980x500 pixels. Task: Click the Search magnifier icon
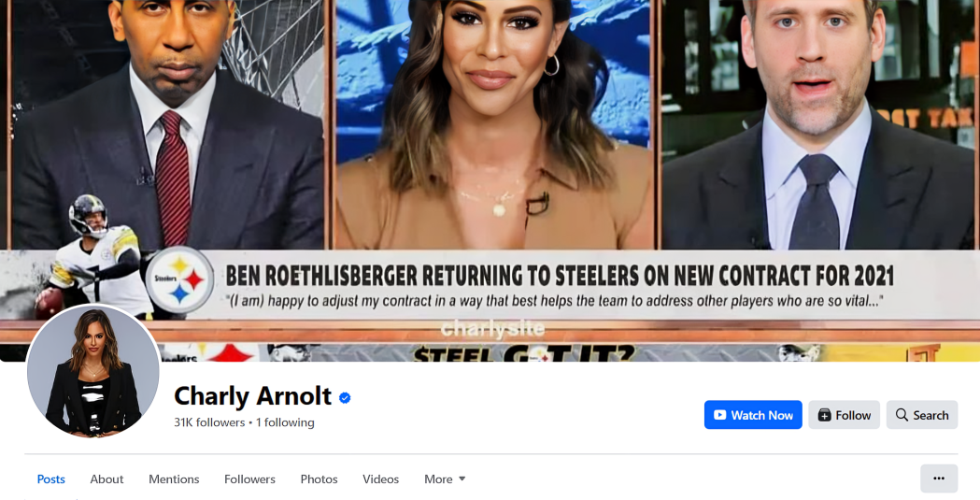click(902, 415)
